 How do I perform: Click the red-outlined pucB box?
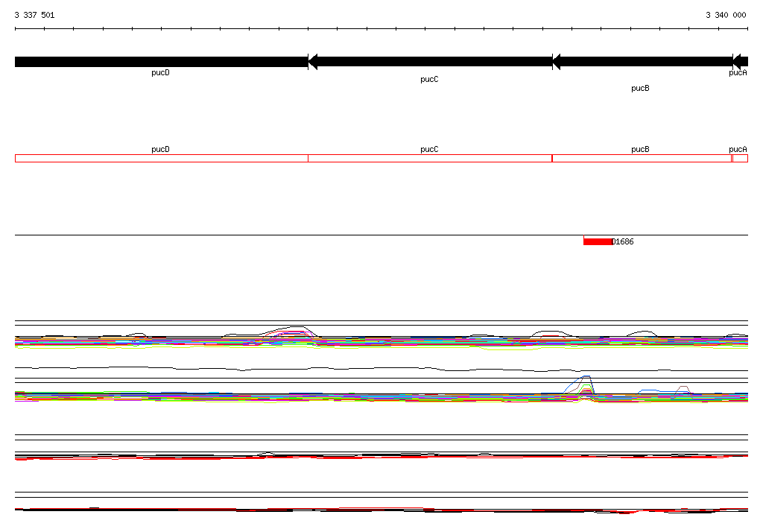[642, 158]
